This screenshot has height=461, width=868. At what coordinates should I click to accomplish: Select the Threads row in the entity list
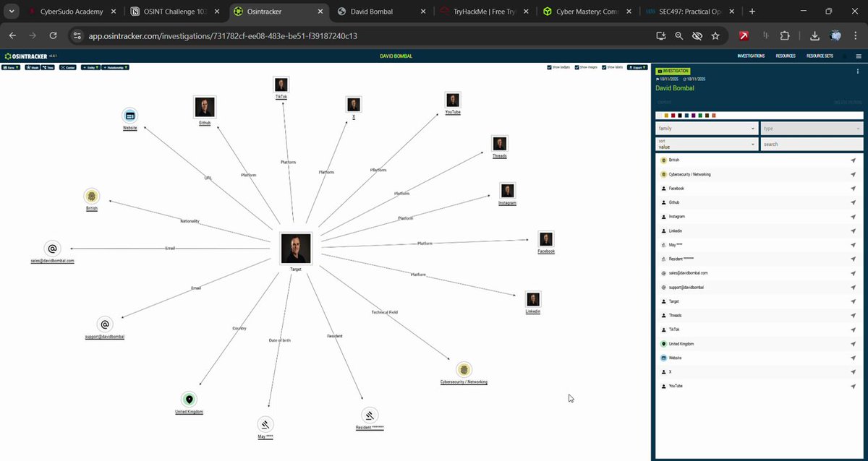(759, 316)
